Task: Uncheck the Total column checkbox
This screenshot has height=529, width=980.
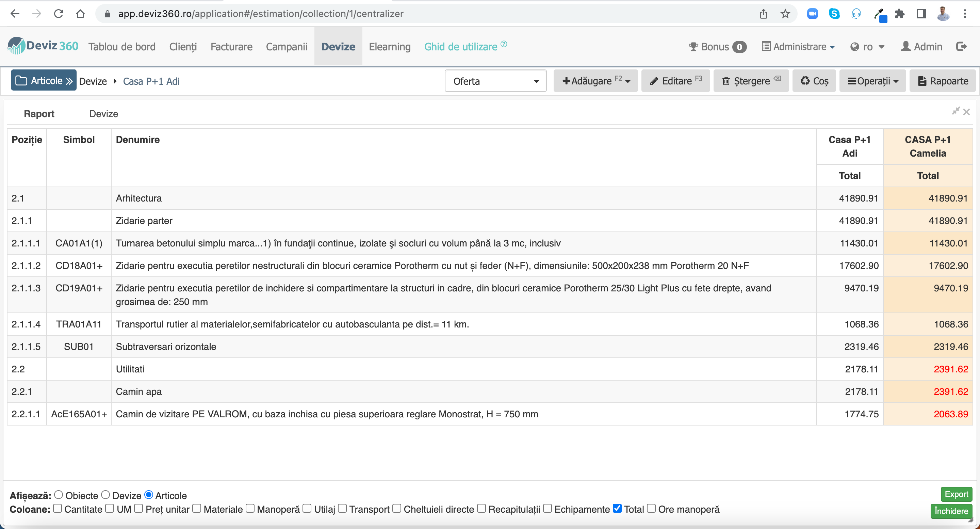Action: click(617, 508)
